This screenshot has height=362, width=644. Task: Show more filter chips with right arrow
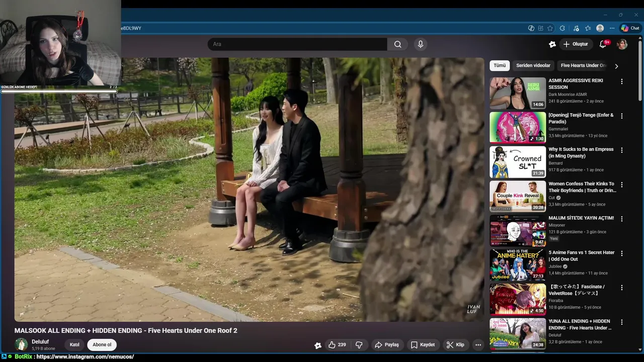(616, 66)
